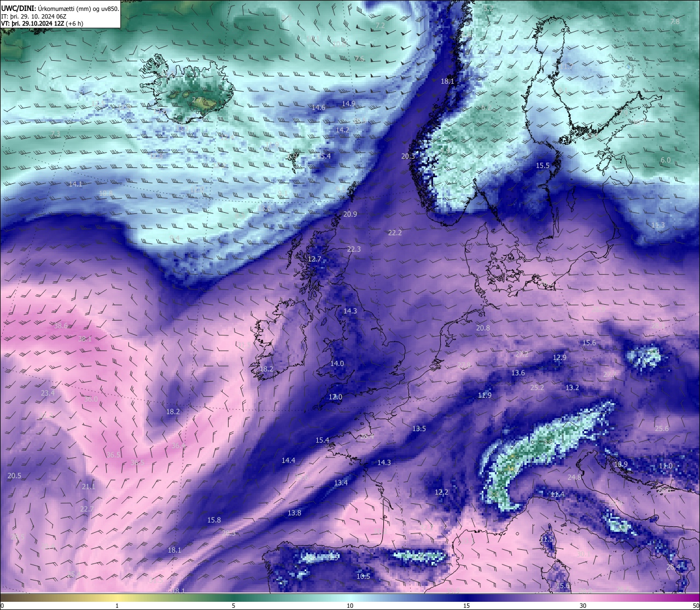Click the 13.4 value off western France
This screenshot has height=610, width=700.
(x=341, y=483)
